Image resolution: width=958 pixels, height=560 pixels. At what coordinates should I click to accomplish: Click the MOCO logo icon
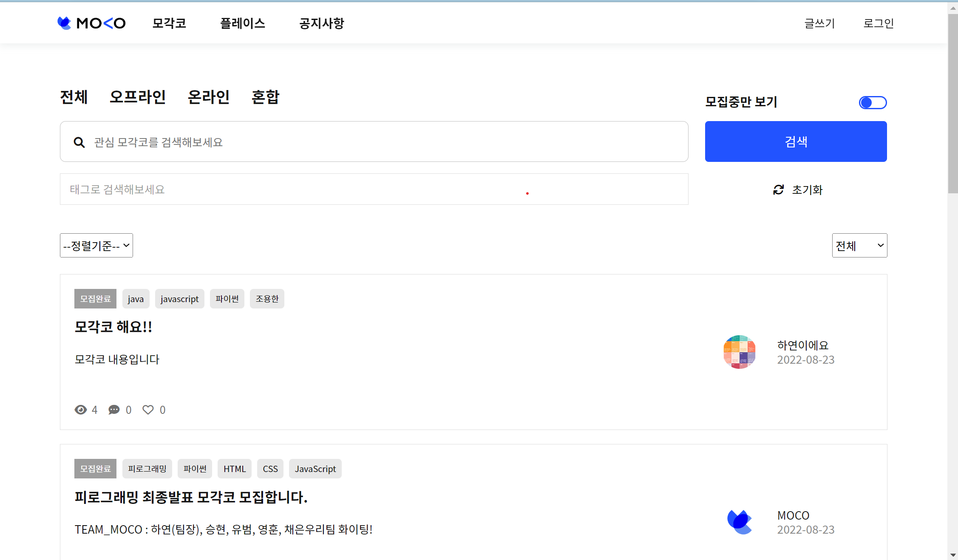[65, 23]
